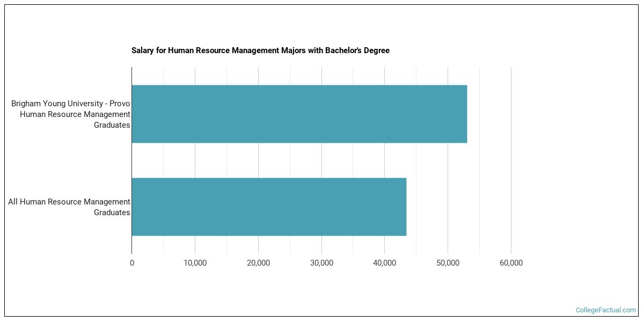The height and width of the screenshot is (322, 644).
Task: Click the right end of the BYU bar
Action: pyautogui.click(x=466, y=114)
